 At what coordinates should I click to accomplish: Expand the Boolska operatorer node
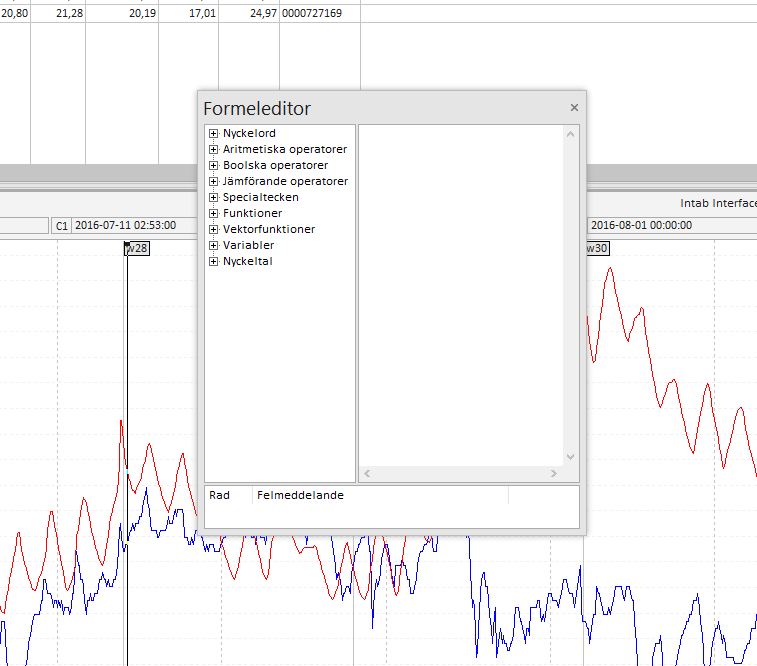coord(213,165)
